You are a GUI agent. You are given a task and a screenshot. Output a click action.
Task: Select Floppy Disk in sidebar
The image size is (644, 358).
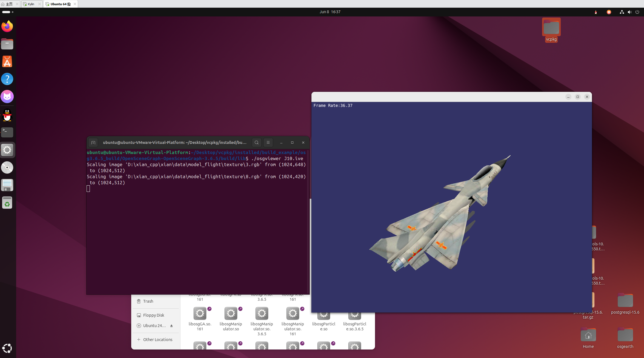click(x=153, y=315)
